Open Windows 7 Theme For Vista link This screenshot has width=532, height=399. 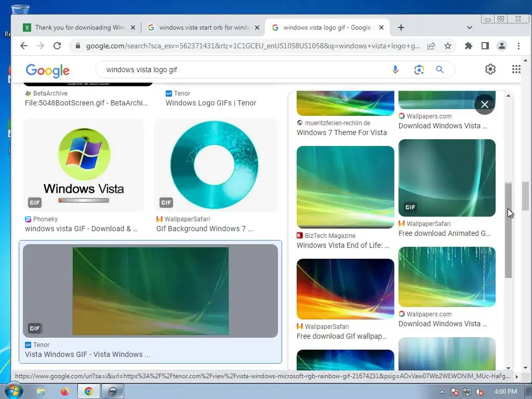click(x=342, y=132)
